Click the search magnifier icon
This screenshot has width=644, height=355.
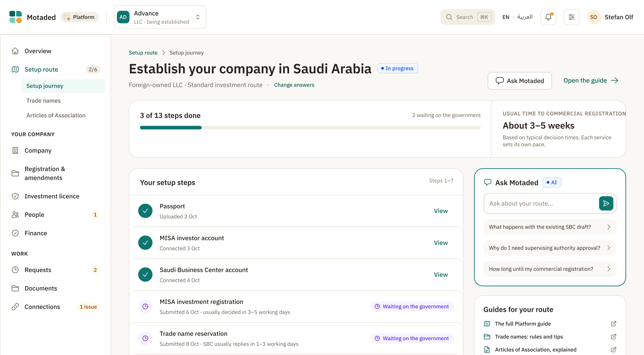click(449, 17)
